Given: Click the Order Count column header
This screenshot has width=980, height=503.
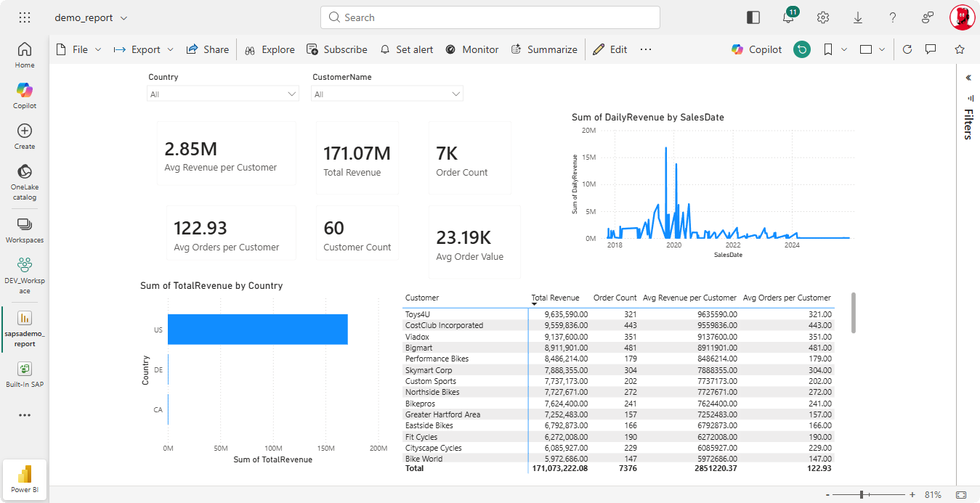Looking at the screenshot, I should click(615, 298).
